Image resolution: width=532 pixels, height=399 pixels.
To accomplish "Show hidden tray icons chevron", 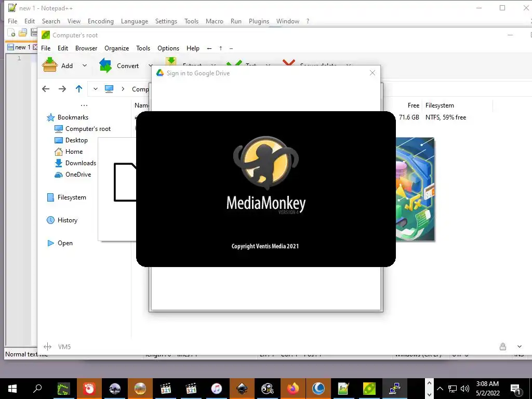I will 440,389.
